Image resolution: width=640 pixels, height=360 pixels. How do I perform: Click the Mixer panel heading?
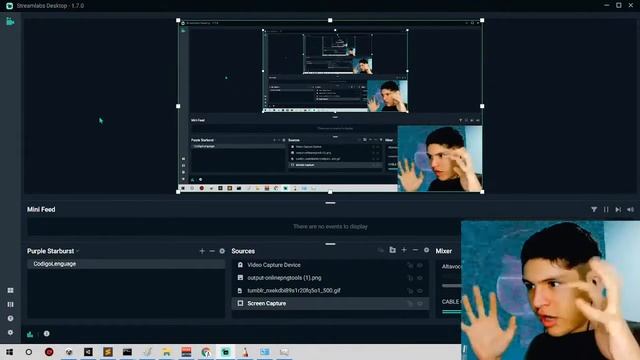pyautogui.click(x=444, y=251)
